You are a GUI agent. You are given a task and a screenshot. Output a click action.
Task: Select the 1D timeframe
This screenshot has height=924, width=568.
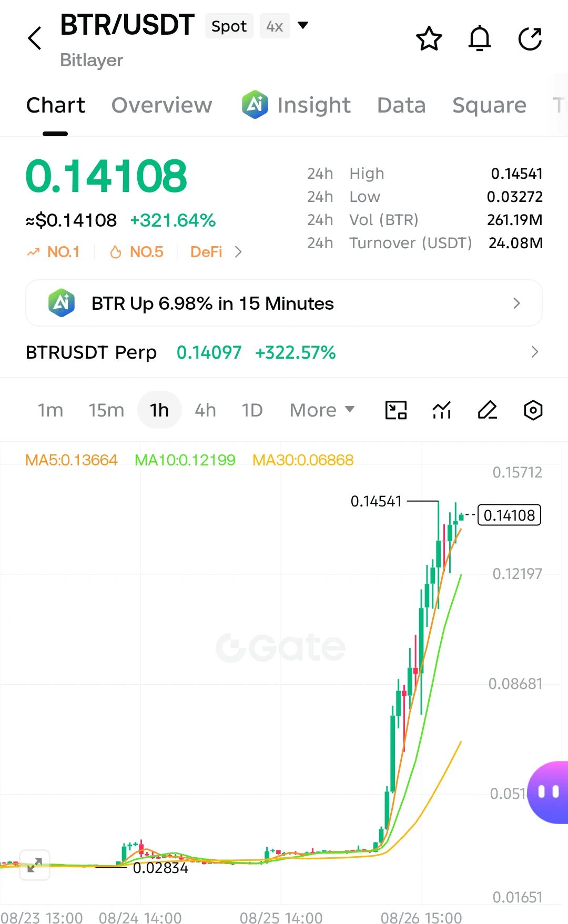[x=252, y=410]
